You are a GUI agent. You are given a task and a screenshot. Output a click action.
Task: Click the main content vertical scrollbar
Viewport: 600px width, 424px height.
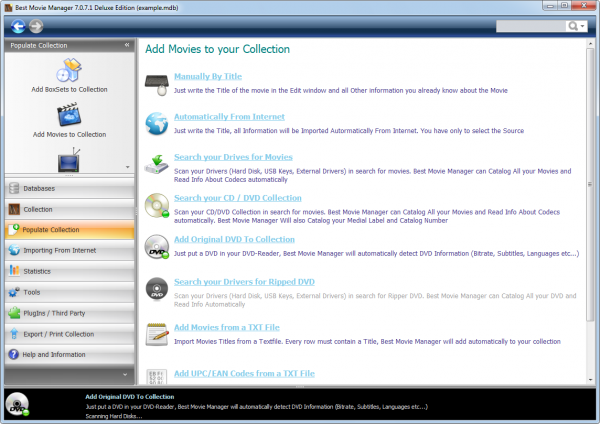tap(590, 185)
